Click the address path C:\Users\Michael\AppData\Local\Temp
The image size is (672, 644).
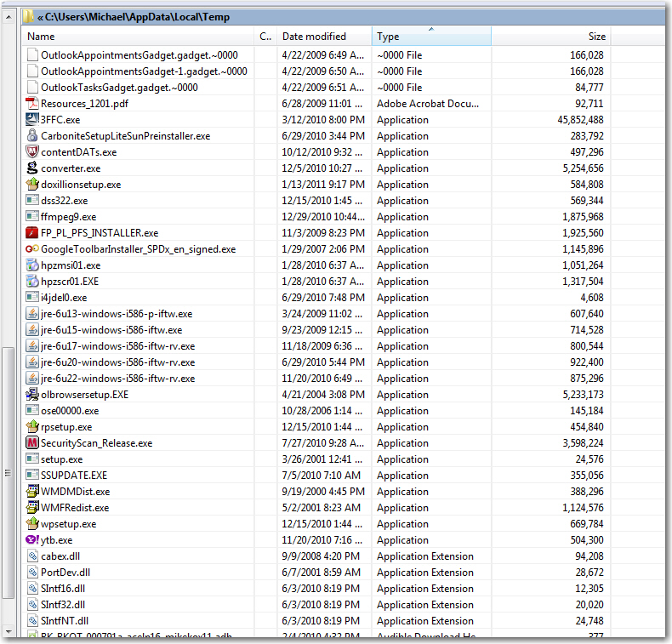(137, 17)
